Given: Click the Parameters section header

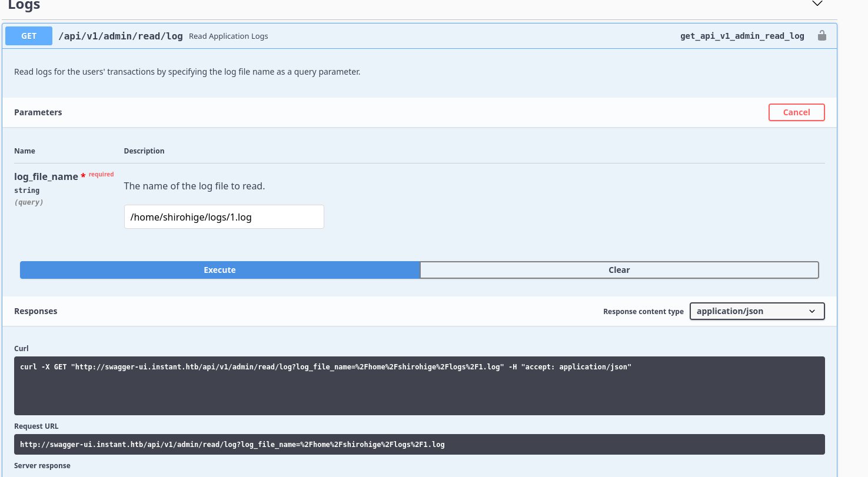Looking at the screenshot, I should pos(38,112).
